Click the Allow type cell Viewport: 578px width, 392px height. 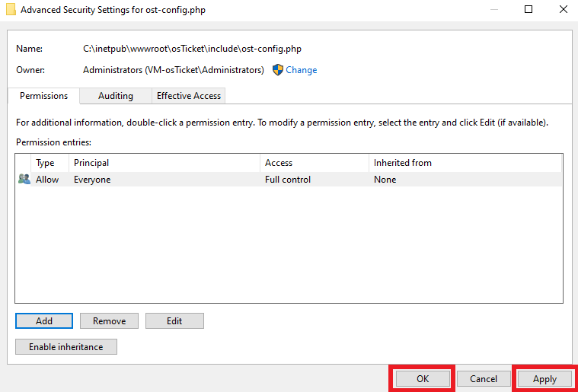coord(47,180)
